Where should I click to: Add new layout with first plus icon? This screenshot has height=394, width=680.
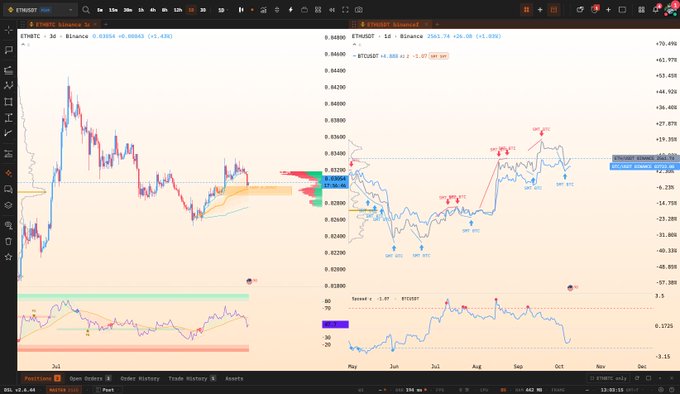(540, 10)
